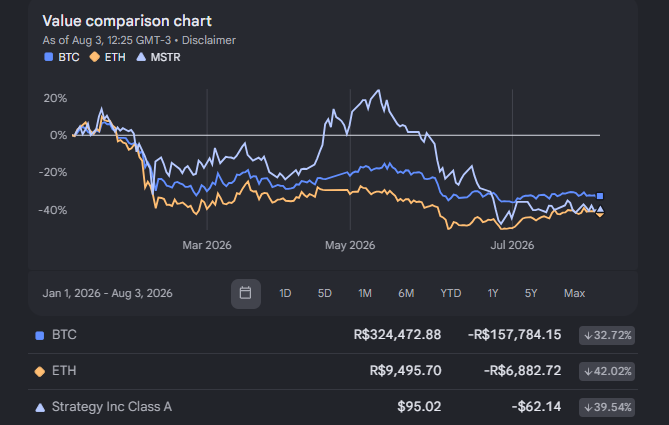Click the MSTR legend triangle icon

(x=141, y=57)
